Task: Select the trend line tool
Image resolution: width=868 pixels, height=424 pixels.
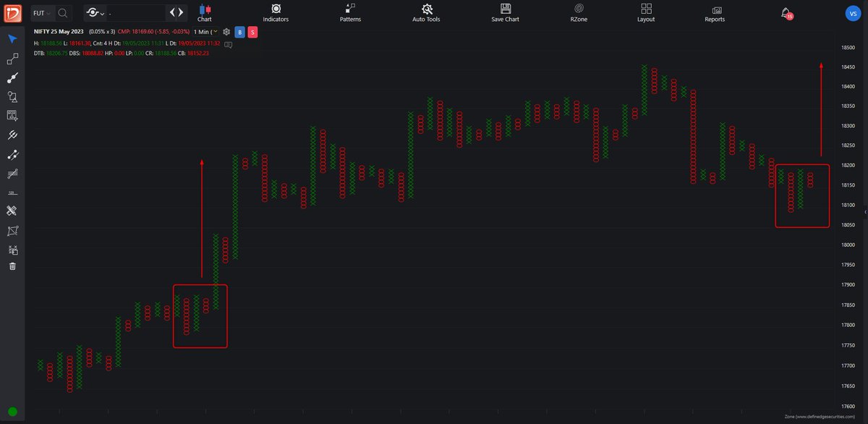Action: 12,77
